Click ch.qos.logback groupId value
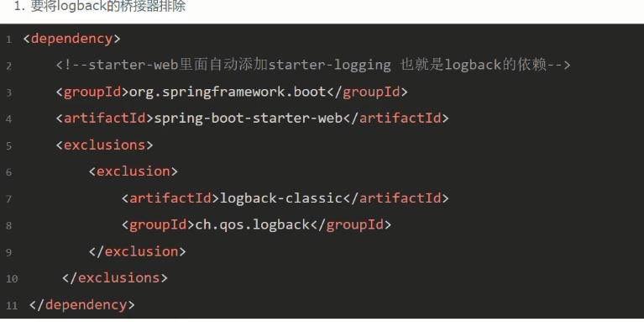 tap(252, 225)
